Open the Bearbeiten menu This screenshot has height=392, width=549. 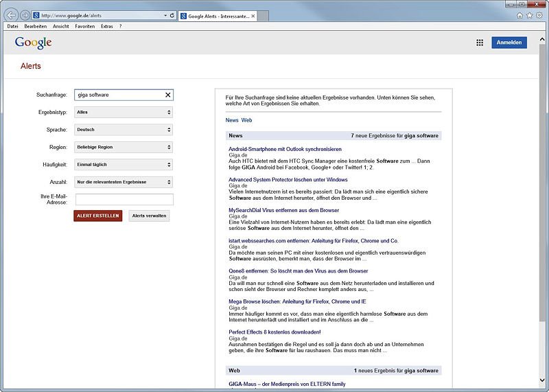(x=36, y=26)
